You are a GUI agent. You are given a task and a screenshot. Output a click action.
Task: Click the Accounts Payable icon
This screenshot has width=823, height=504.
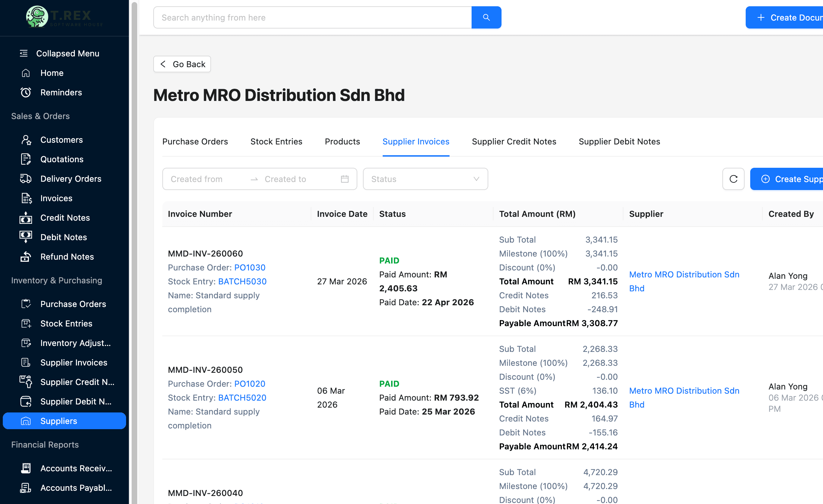(26, 488)
